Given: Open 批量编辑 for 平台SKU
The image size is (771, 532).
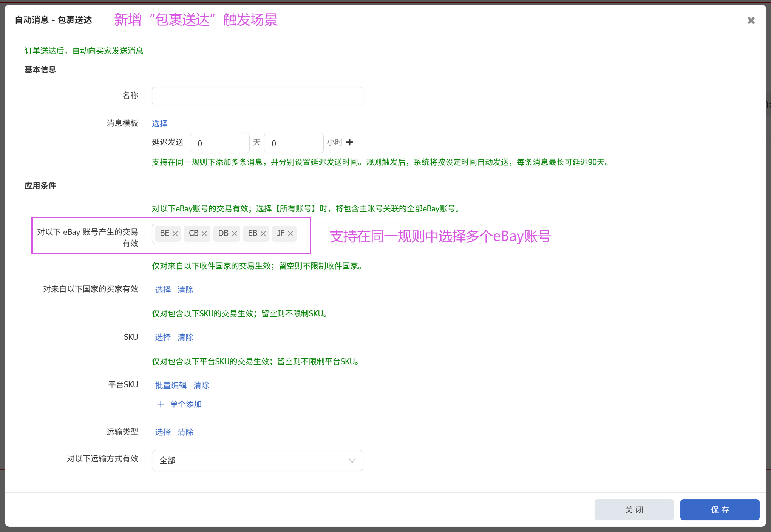Looking at the screenshot, I should point(171,385).
